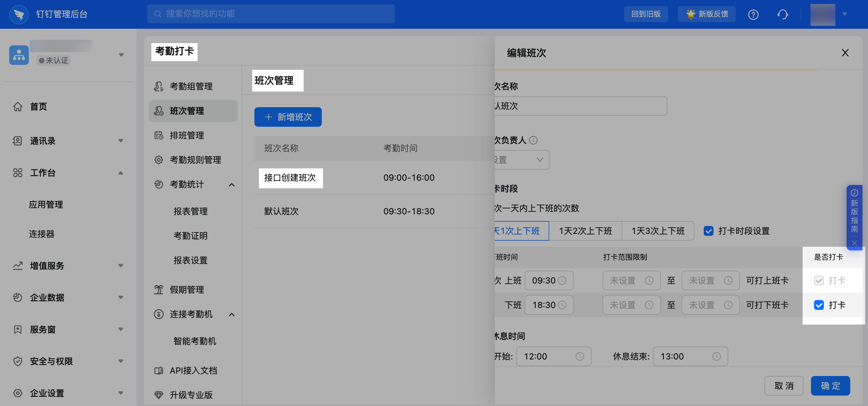The height and width of the screenshot is (406, 868).
Task: Open 报表设置 submenu item
Action: tap(190, 260)
